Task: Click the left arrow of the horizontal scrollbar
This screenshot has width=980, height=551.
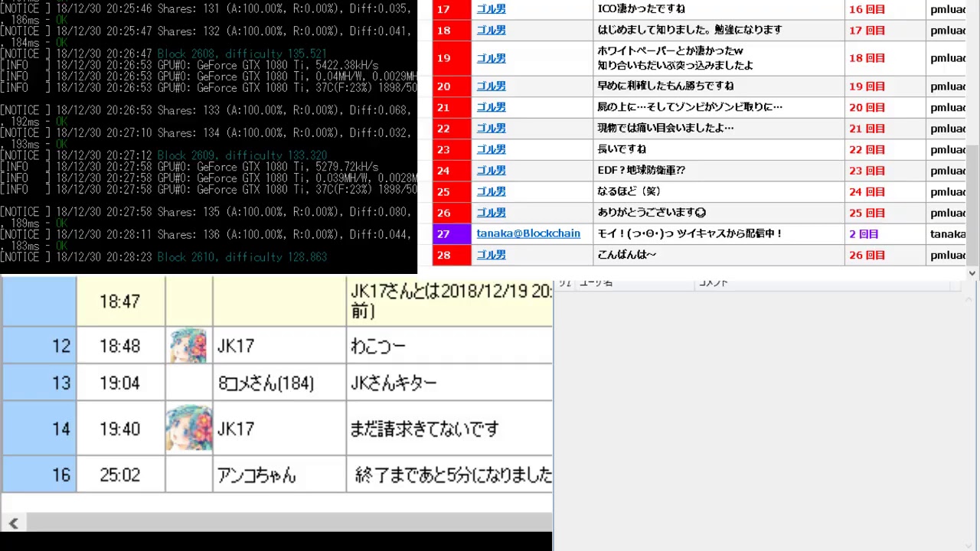Action: tap(13, 523)
